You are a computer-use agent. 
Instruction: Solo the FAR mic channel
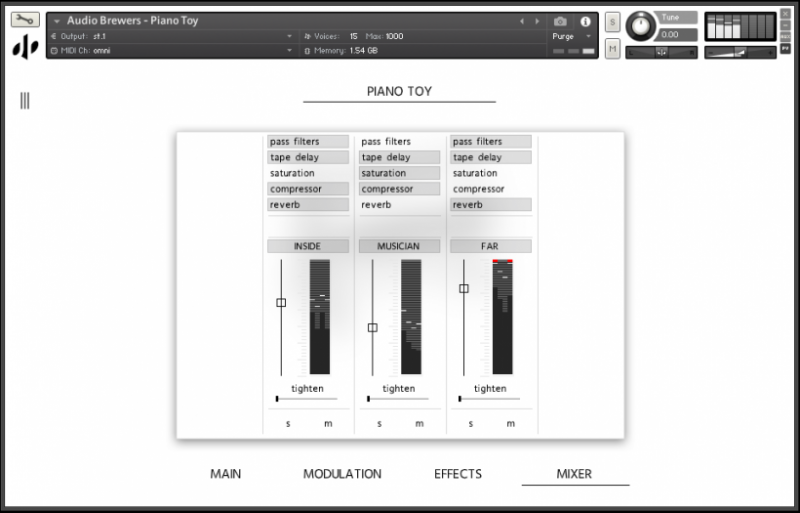tap(470, 424)
